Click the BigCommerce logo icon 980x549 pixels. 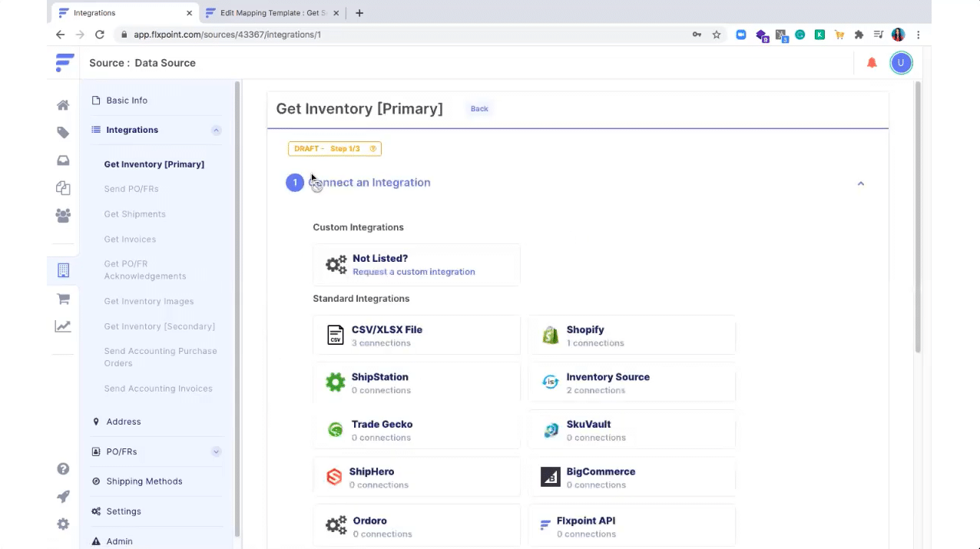coord(550,477)
